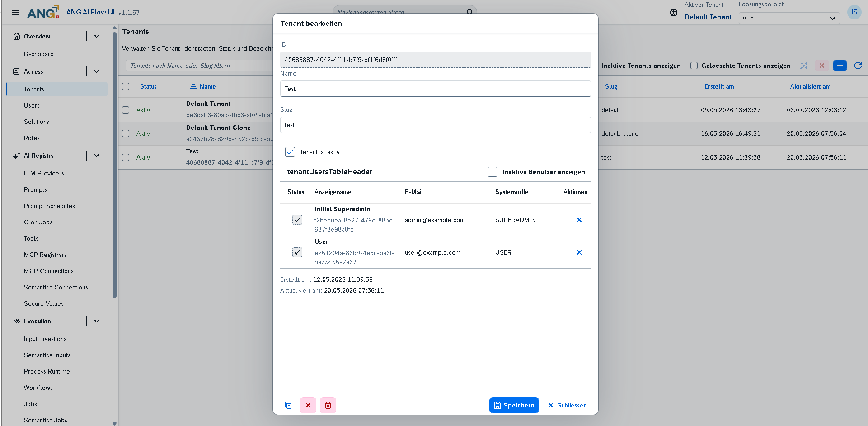Toggle status checkbox for User row
This screenshot has width=868, height=426.
click(297, 252)
